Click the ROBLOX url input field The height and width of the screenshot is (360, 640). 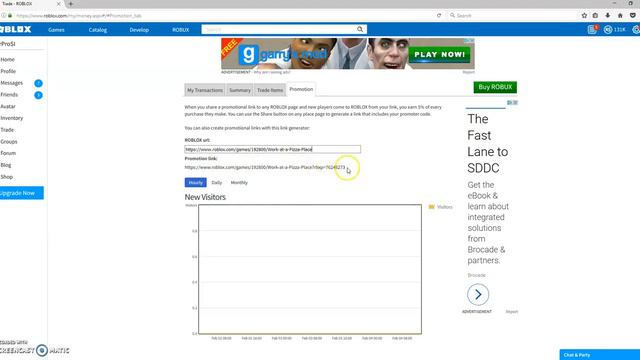pyautogui.click(x=273, y=149)
